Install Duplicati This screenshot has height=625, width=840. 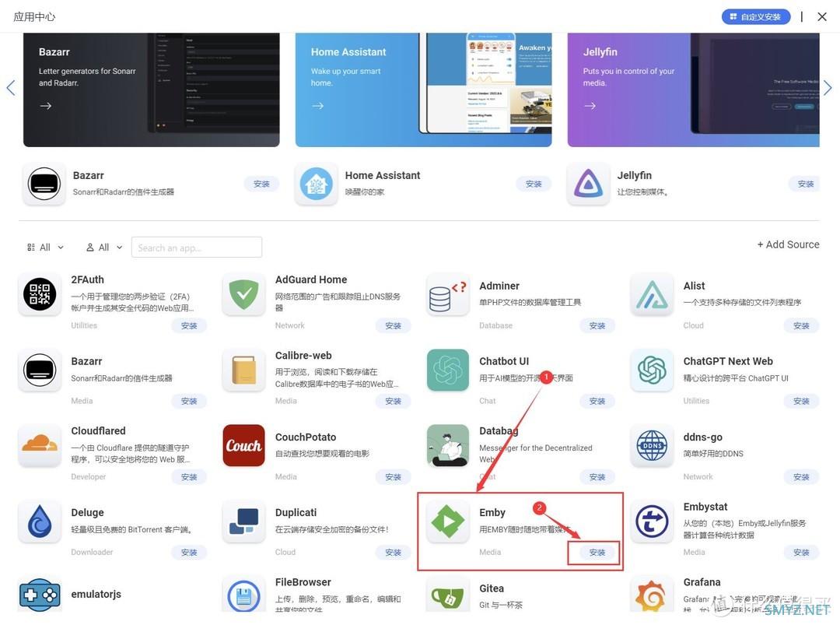(x=393, y=552)
